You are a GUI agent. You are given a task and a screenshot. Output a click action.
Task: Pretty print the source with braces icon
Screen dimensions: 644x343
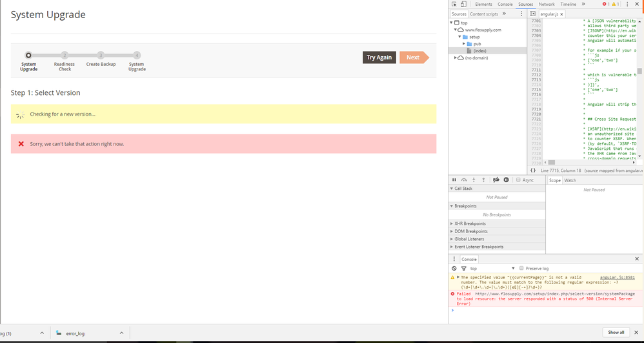point(533,170)
